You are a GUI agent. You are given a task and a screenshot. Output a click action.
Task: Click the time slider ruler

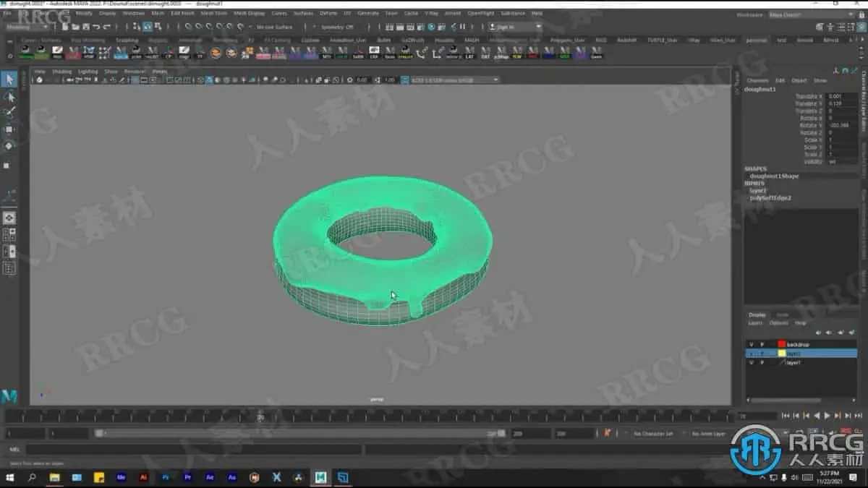click(x=369, y=416)
